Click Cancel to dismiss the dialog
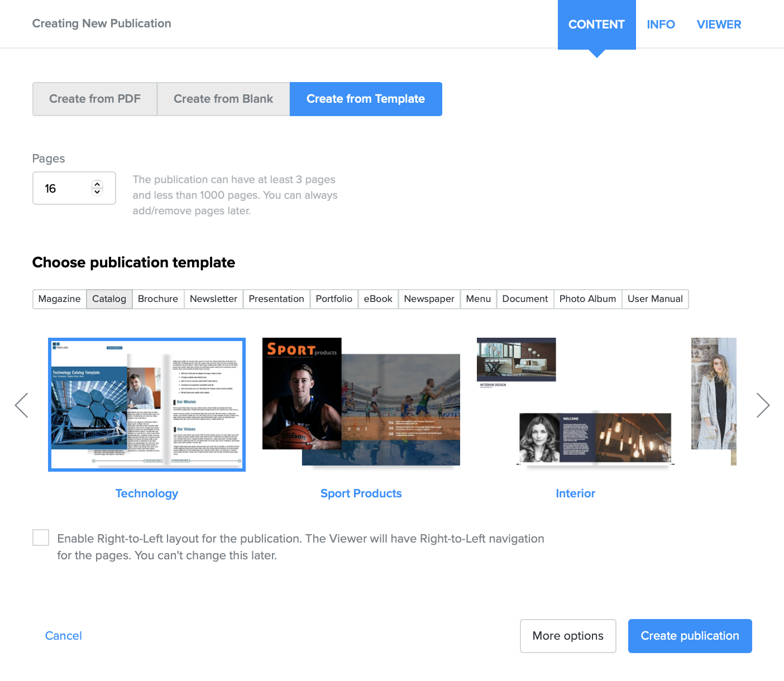The image size is (784, 681). coord(63,636)
